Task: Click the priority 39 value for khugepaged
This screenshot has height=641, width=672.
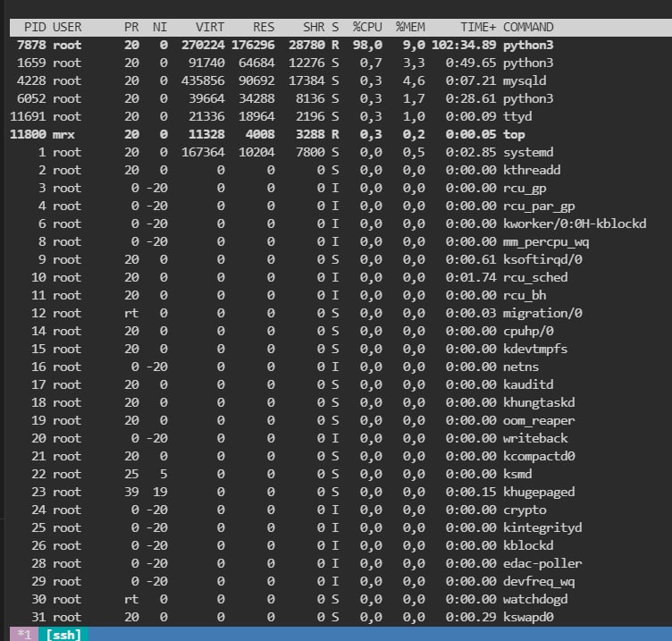Action: pyautogui.click(x=131, y=492)
